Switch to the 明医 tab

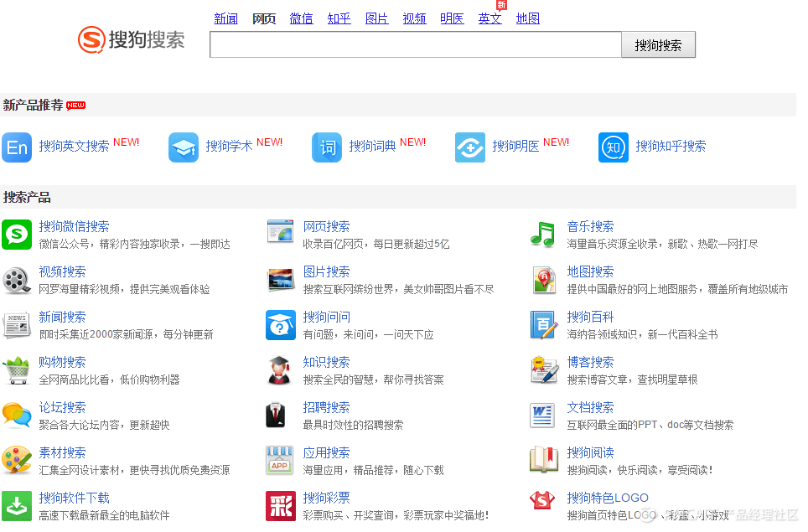452,18
